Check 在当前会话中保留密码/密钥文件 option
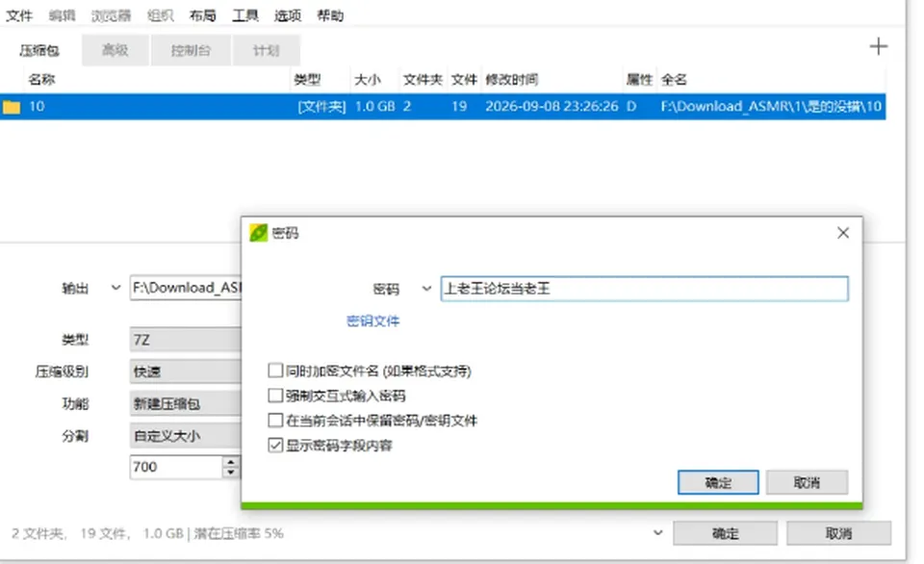Image resolution: width=924 pixels, height=564 pixels. (x=275, y=421)
